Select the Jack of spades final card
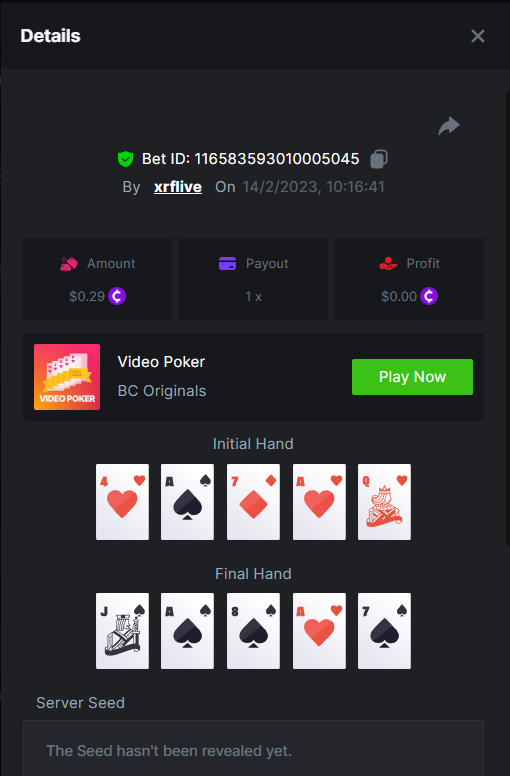510x776 pixels. pyautogui.click(x=122, y=630)
